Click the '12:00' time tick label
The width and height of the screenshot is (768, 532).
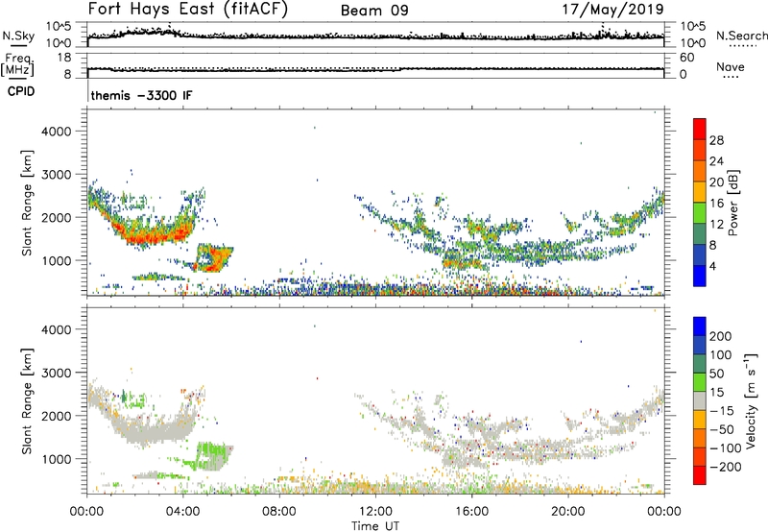(375, 512)
